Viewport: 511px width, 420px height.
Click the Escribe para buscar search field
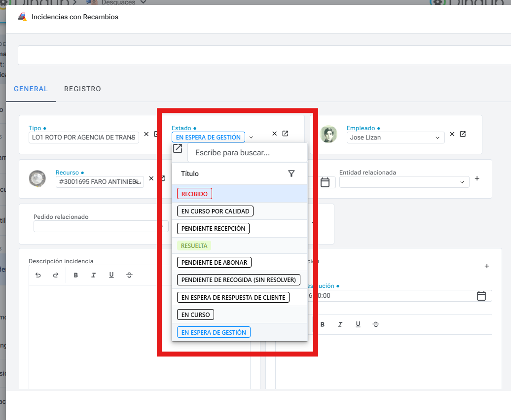click(247, 153)
